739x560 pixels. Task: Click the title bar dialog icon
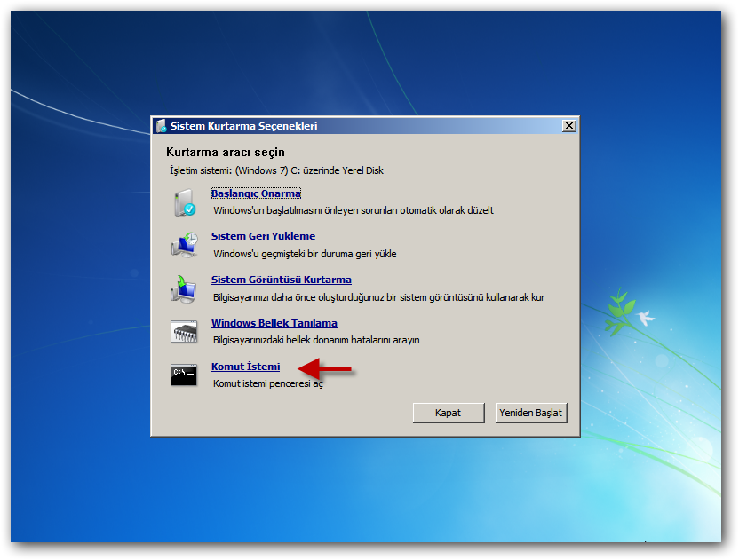click(162, 126)
